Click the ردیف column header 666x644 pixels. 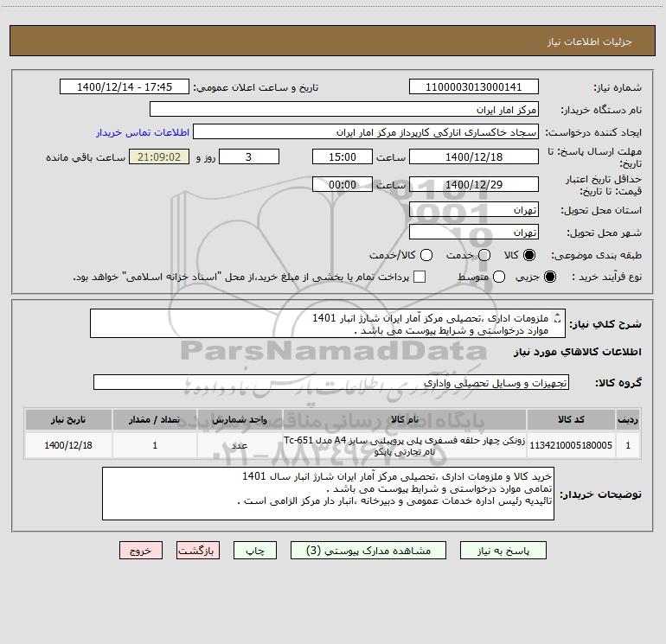coord(628,419)
